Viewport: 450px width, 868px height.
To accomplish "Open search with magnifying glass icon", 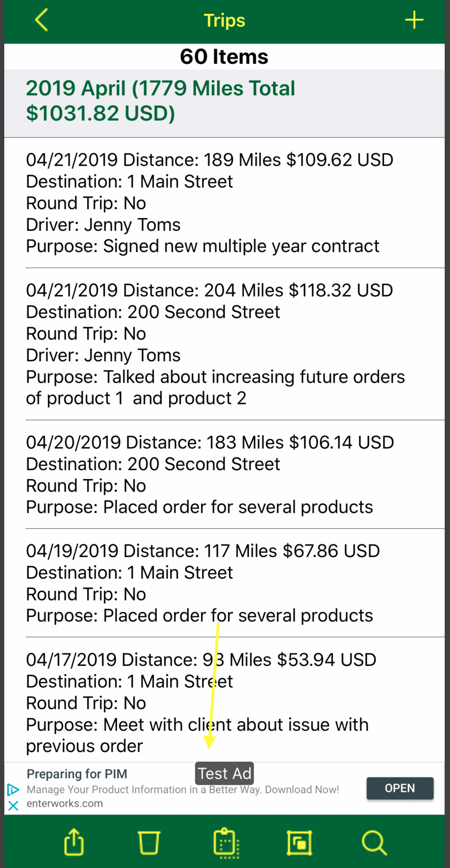I will point(374,842).
